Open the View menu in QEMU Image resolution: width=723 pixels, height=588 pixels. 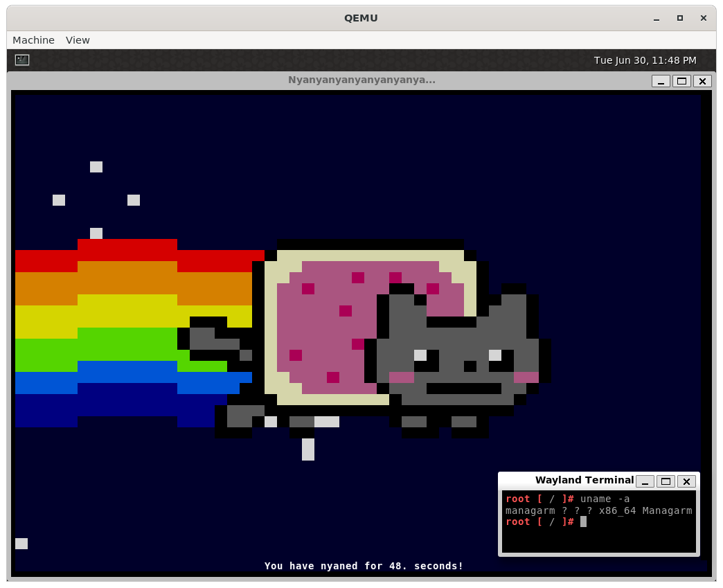tap(78, 40)
